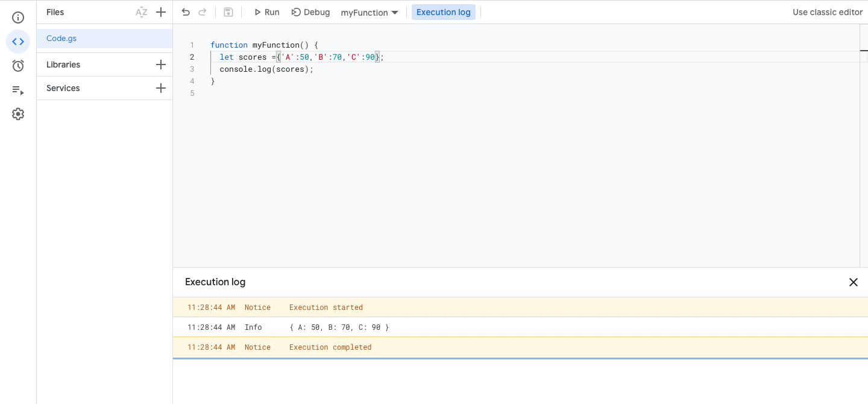Sort files alphabetically with AZ icon
868x404 pixels.
point(142,12)
